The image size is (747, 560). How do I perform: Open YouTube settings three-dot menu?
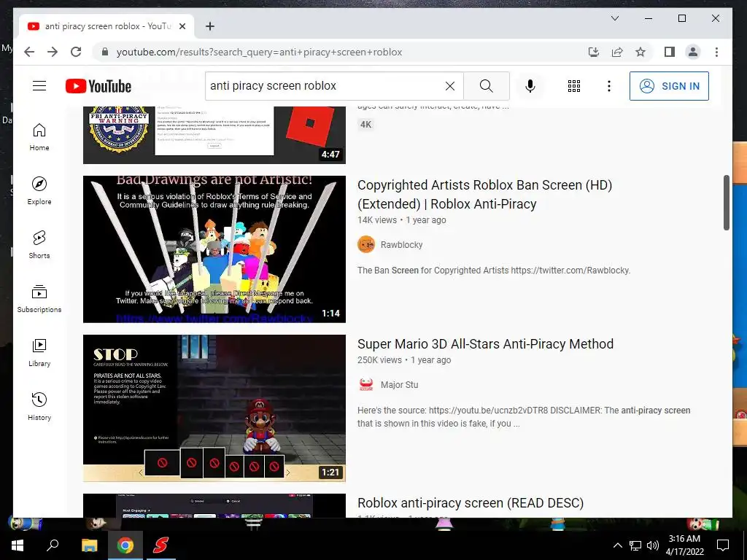click(x=609, y=86)
